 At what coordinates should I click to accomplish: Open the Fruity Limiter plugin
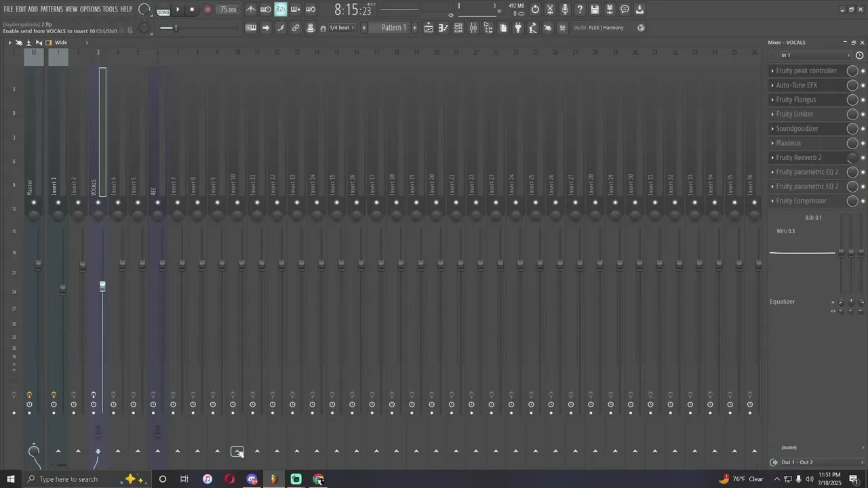[795, 115]
